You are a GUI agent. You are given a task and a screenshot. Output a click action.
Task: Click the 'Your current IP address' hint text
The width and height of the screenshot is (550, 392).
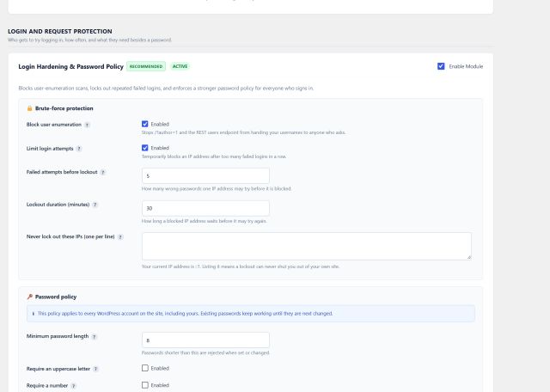point(241,266)
